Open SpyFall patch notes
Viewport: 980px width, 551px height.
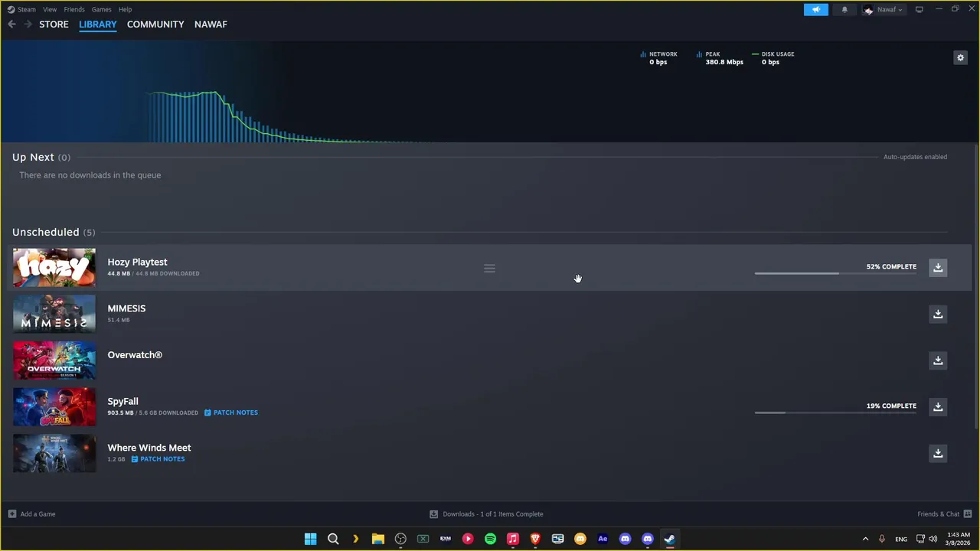pyautogui.click(x=231, y=412)
